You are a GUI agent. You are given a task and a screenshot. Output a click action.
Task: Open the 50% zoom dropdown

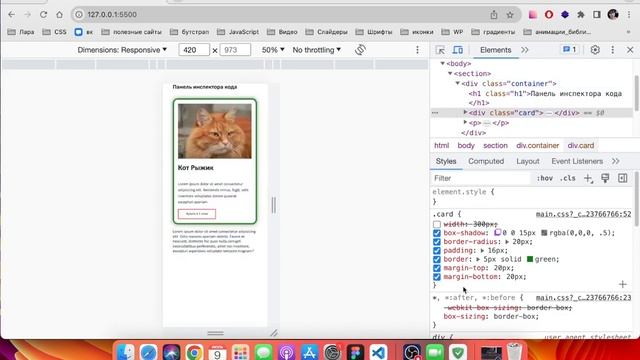pyautogui.click(x=273, y=50)
